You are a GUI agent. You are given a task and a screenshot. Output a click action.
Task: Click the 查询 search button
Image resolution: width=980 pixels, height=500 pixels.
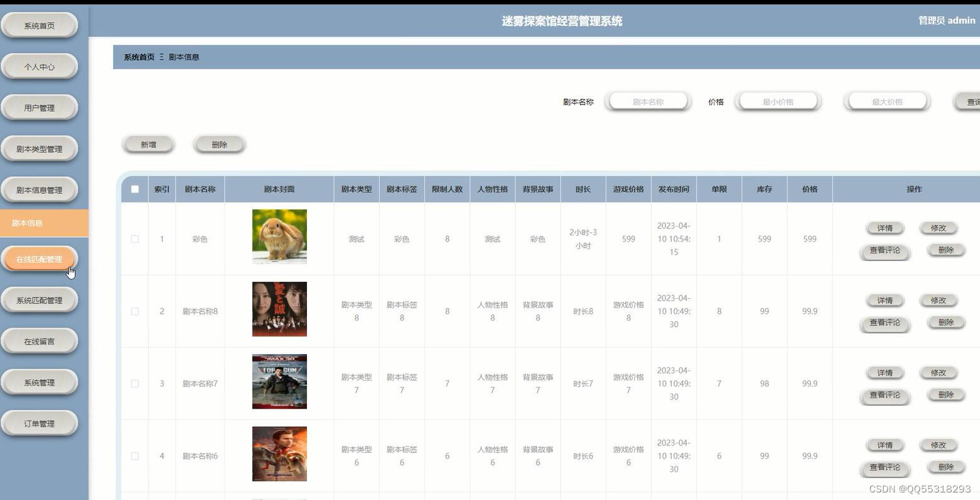click(x=968, y=102)
